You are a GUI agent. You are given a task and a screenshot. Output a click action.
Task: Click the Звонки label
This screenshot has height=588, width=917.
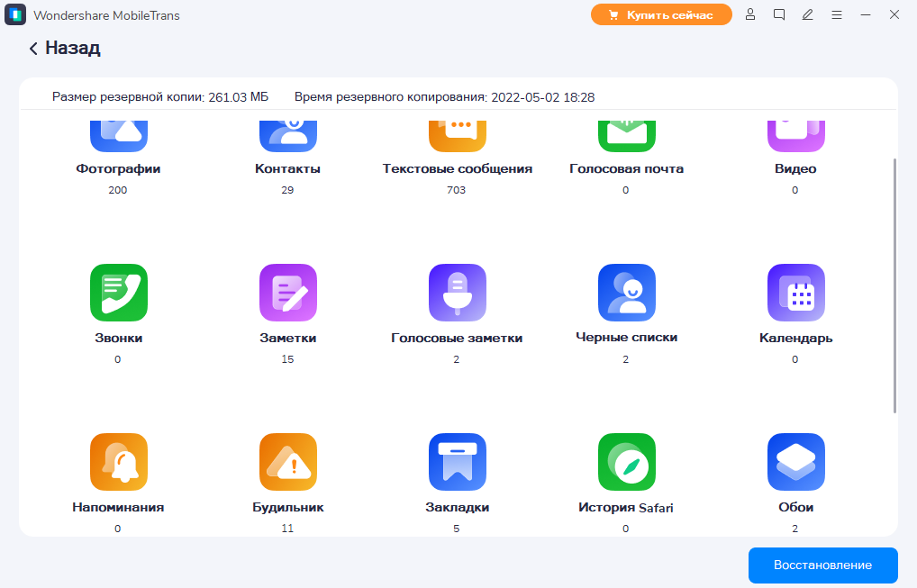point(119,338)
